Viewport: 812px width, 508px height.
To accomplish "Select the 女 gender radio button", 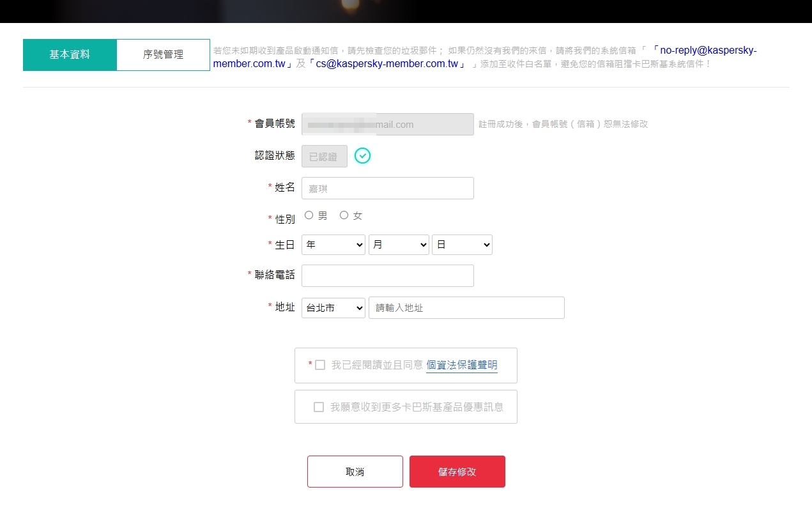I will [344, 215].
